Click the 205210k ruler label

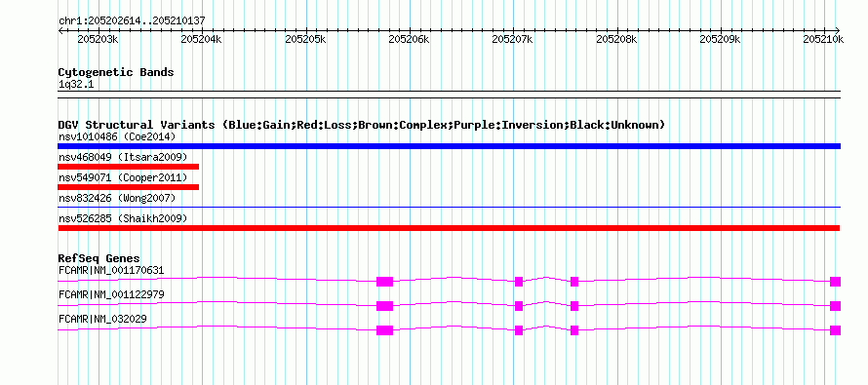pos(824,39)
